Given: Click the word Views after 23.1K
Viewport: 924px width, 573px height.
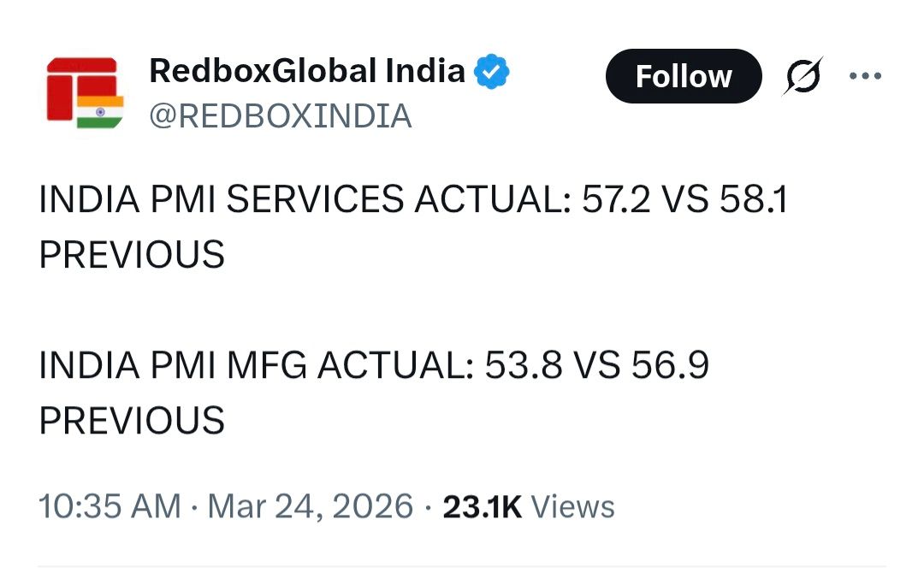Looking at the screenshot, I should pyautogui.click(x=572, y=506).
